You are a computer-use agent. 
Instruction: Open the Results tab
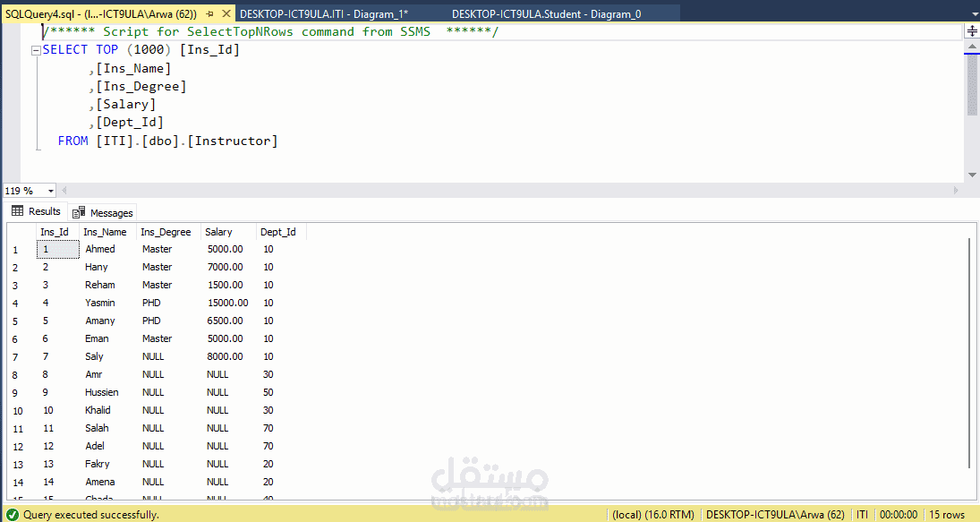coord(37,212)
